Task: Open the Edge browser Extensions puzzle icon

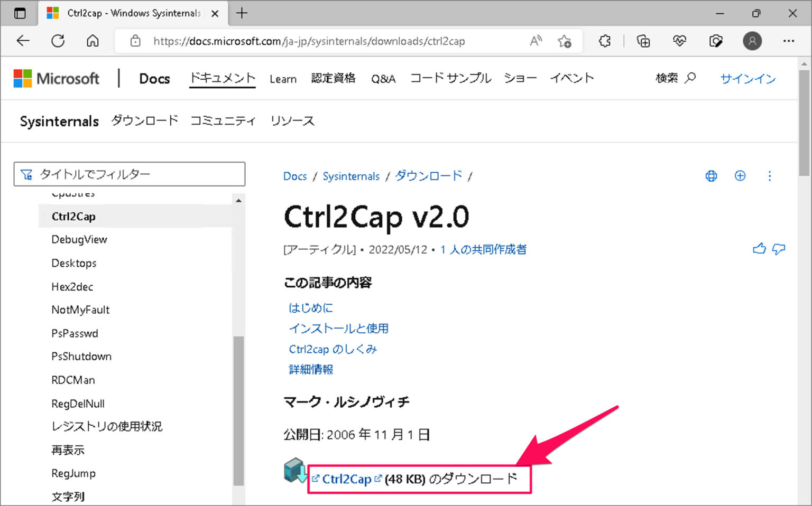Action: (x=604, y=41)
